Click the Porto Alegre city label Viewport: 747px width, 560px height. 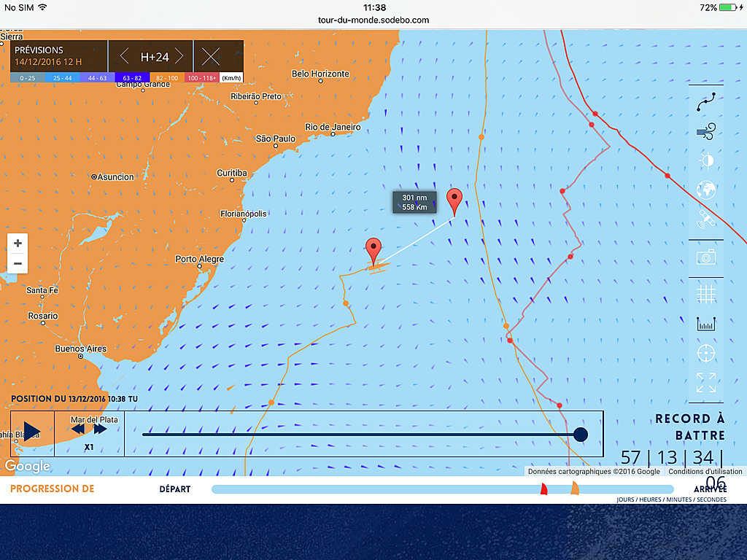pyautogui.click(x=200, y=259)
